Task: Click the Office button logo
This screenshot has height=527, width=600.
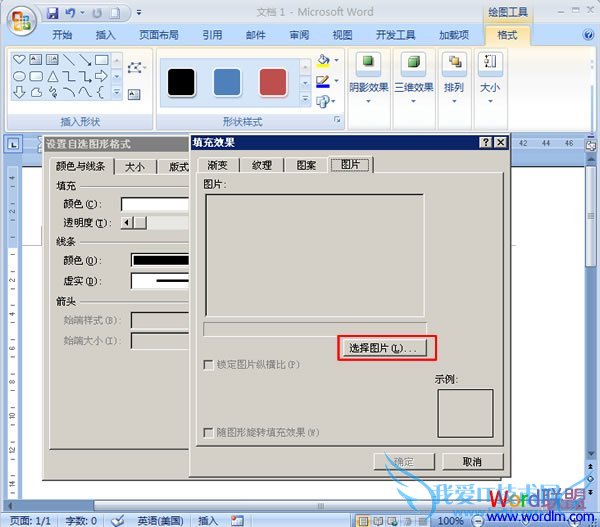Action: [x=21, y=21]
